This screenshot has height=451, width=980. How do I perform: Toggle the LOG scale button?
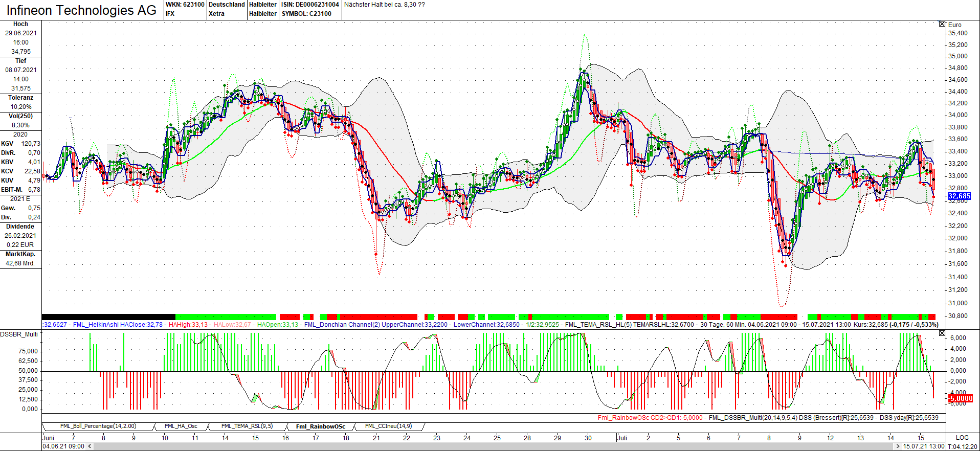962,438
